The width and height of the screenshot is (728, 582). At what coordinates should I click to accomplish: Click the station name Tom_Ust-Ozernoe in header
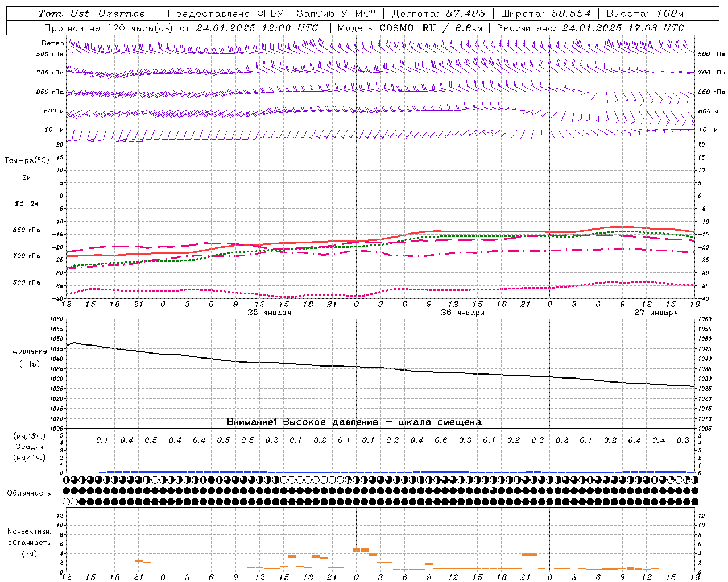(92, 14)
